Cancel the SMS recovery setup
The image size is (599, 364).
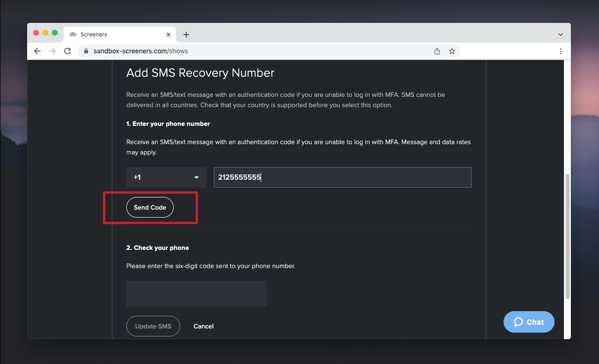(x=204, y=326)
